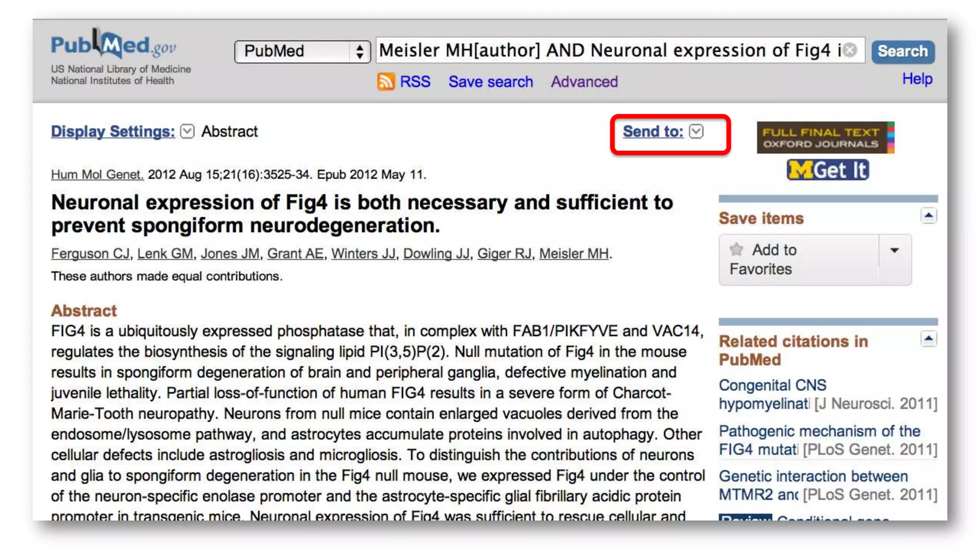Viewport: 980px width, 551px height.
Task: Open the Display Settings dropdown arrow
Action: tap(188, 131)
